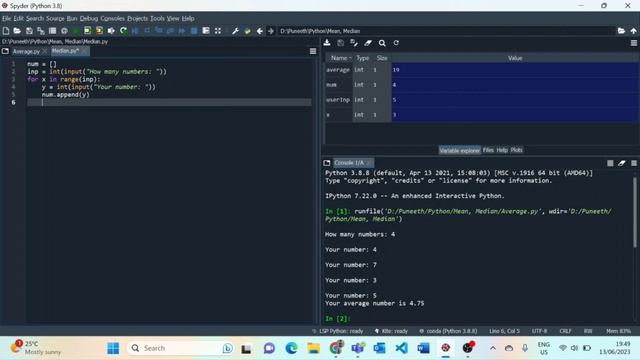Open Preferences with the wrench icon
This screenshot has width=640, height=360.
click(236, 31)
